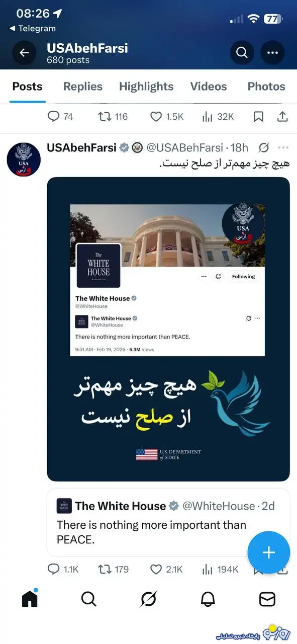
Task: Tap the back arrow button
Action: [25, 53]
